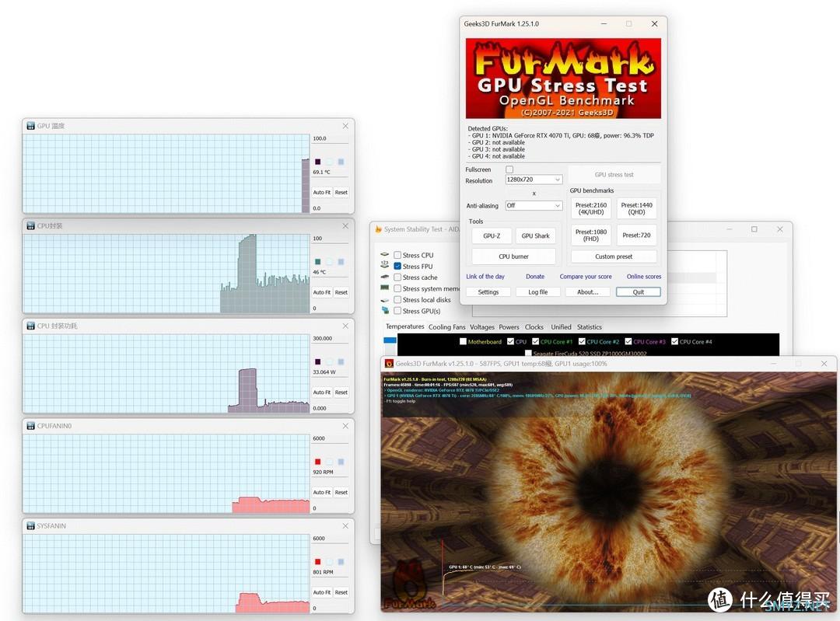Click the CPU 封装功耗 panel title icon
840x621 pixels.
tap(31, 326)
